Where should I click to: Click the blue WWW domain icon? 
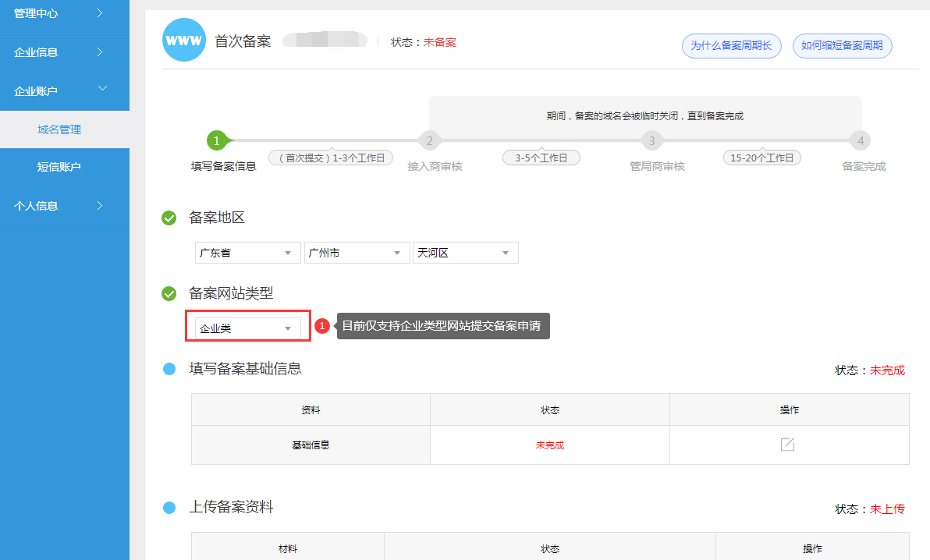point(183,41)
